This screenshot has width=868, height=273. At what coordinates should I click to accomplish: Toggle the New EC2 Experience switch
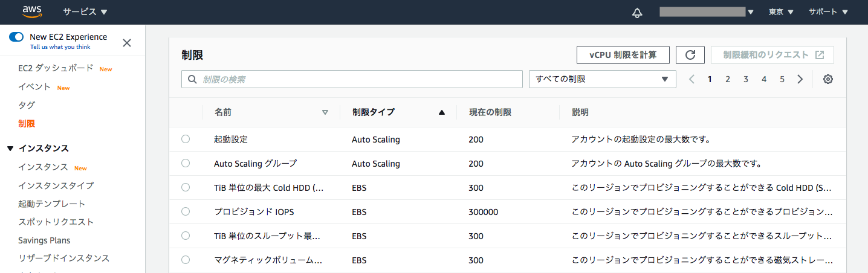point(16,37)
